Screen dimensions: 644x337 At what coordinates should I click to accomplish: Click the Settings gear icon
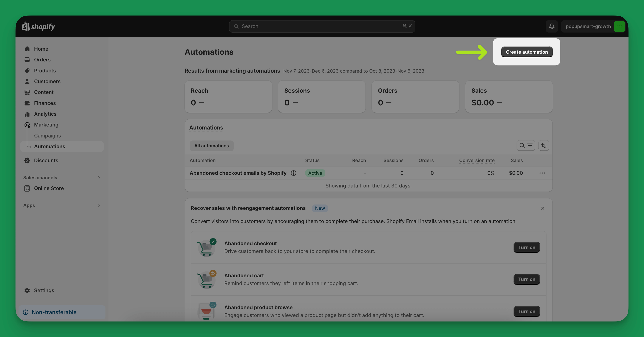27,290
